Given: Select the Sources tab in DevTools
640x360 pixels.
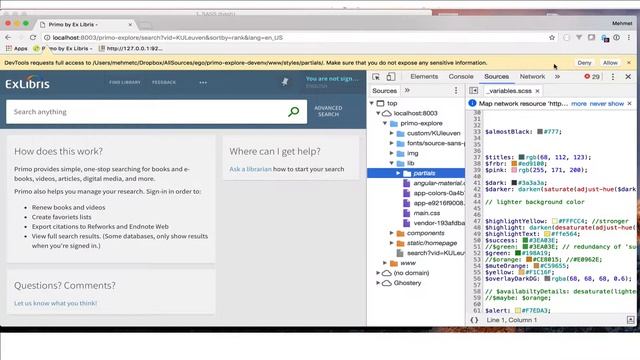Looking at the screenshot, I should [x=496, y=77].
